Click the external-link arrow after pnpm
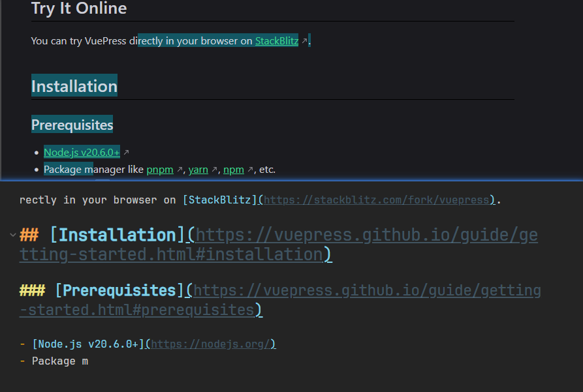583x392 pixels. coord(180,170)
